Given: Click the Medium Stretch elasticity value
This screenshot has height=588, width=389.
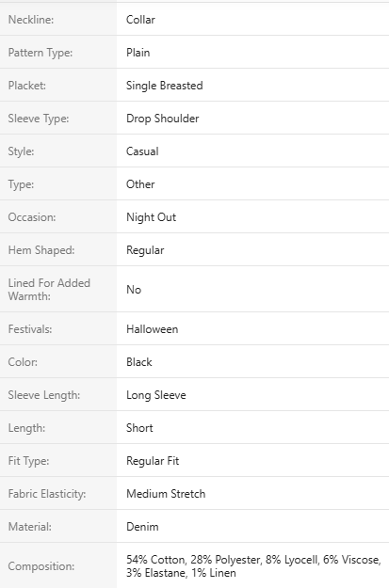Looking at the screenshot, I should (166, 494).
